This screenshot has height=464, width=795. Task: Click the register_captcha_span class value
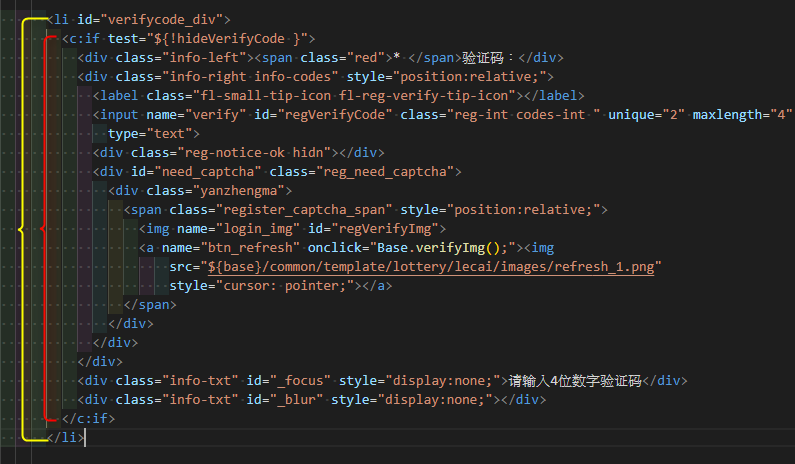pyautogui.click(x=304, y=210)
